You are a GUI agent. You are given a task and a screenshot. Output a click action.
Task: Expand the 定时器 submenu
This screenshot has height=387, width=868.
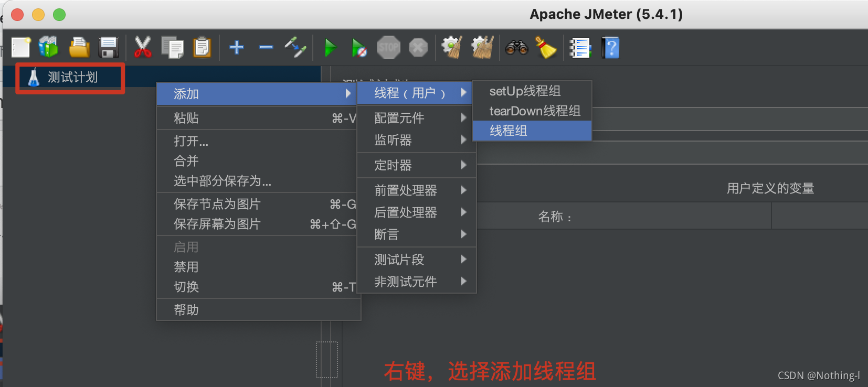(x=417, y=165)
